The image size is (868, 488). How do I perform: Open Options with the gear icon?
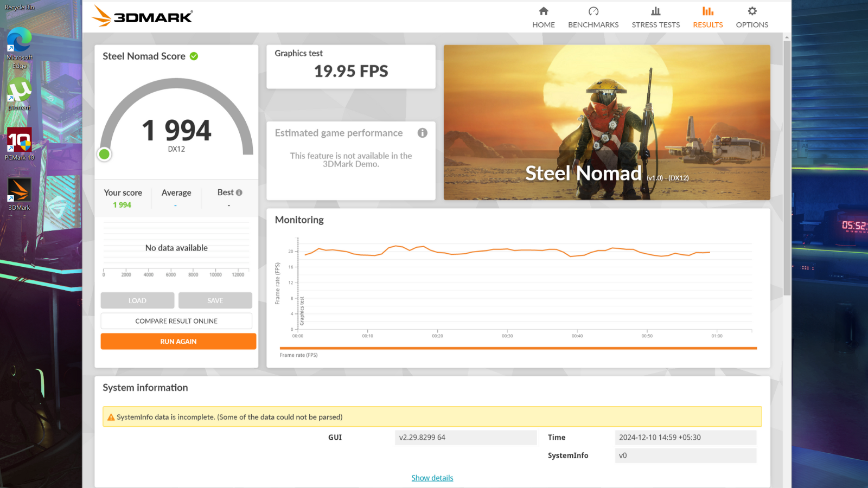point(752,11)
